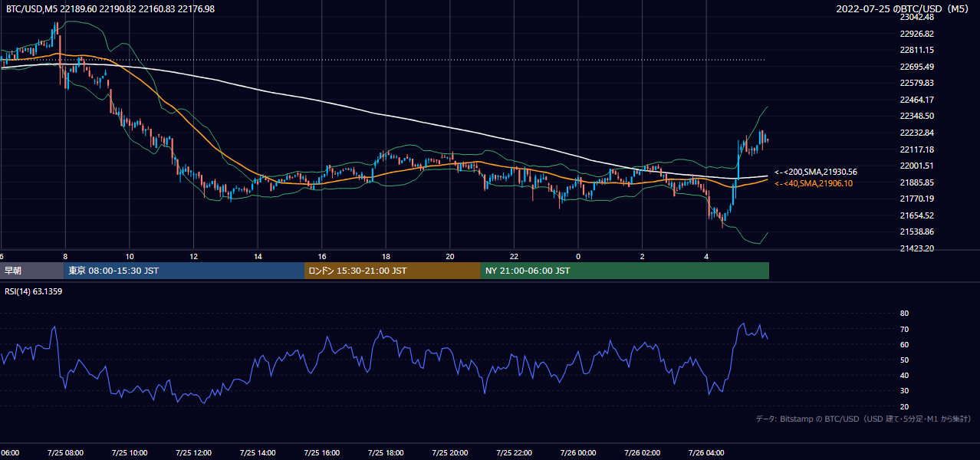Click the '7/25 08:00' bottom time label

[x=64, y=452]
